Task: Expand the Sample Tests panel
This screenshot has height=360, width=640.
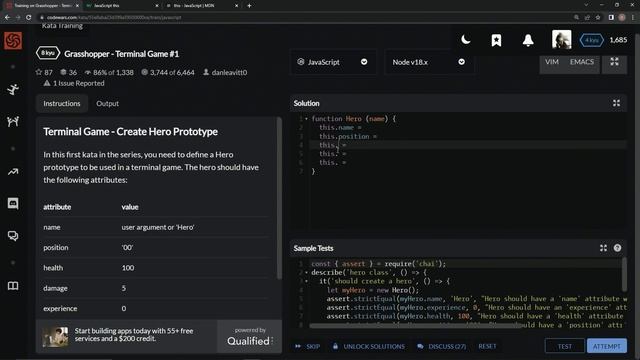Action: (x=603, y=248)
